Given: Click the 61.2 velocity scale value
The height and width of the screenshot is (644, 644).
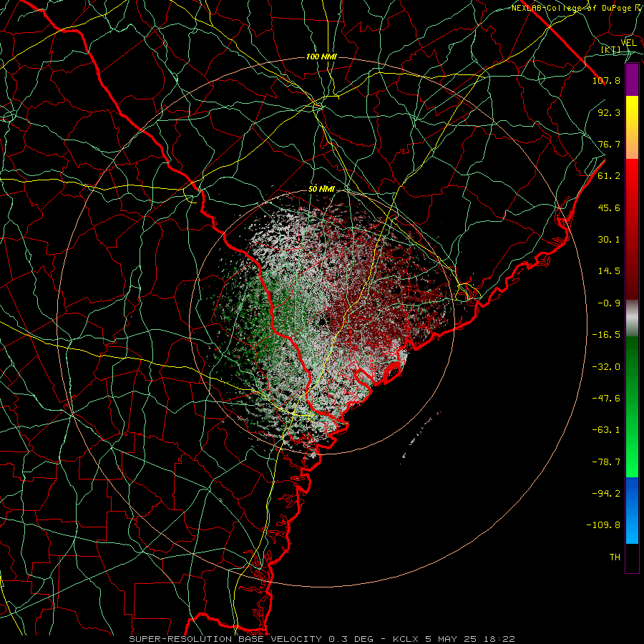Looking at the screenshot, I should [609, 176].
